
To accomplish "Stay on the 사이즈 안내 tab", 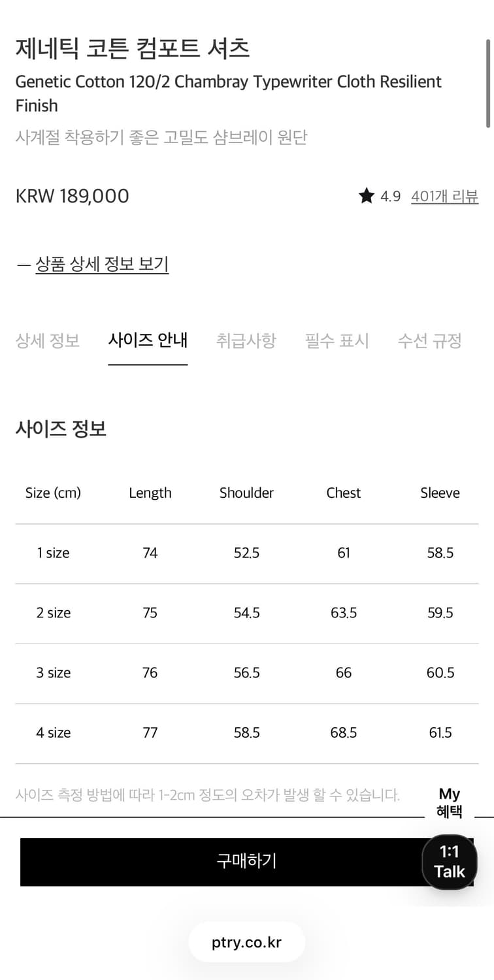I will [x=148, y=340].
